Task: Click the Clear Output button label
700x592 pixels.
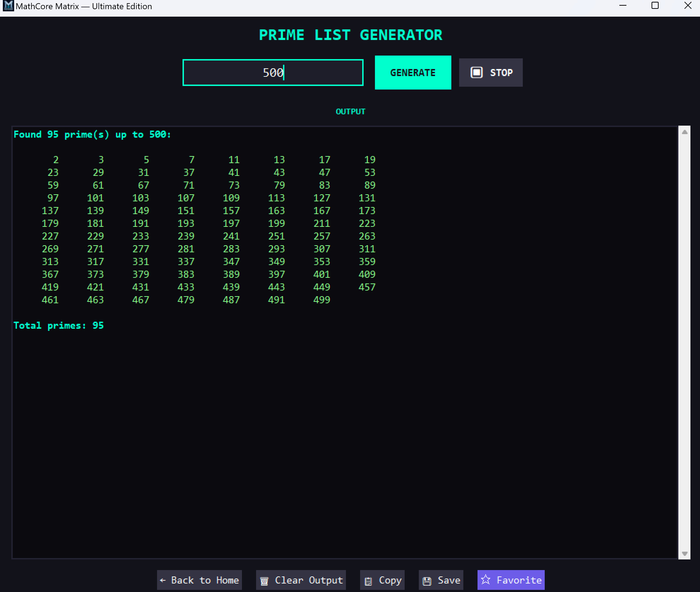Action: point(309,580)
